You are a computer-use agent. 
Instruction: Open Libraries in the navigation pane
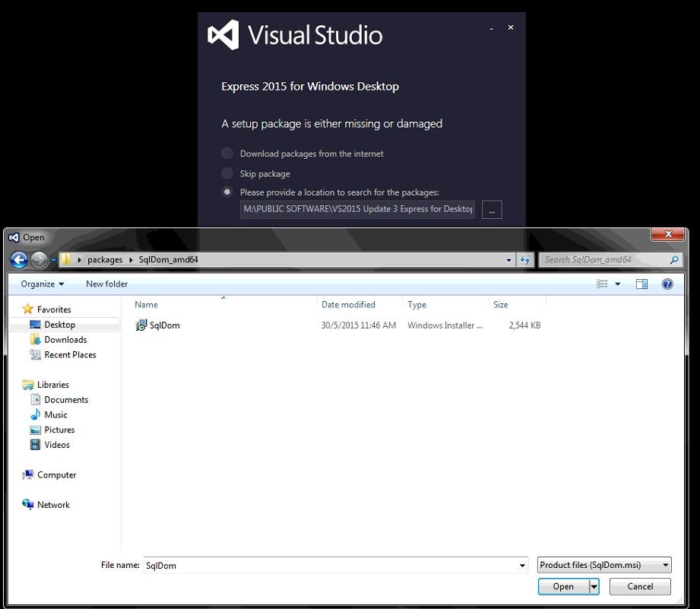pyautogui.click(x=53, y=385)
